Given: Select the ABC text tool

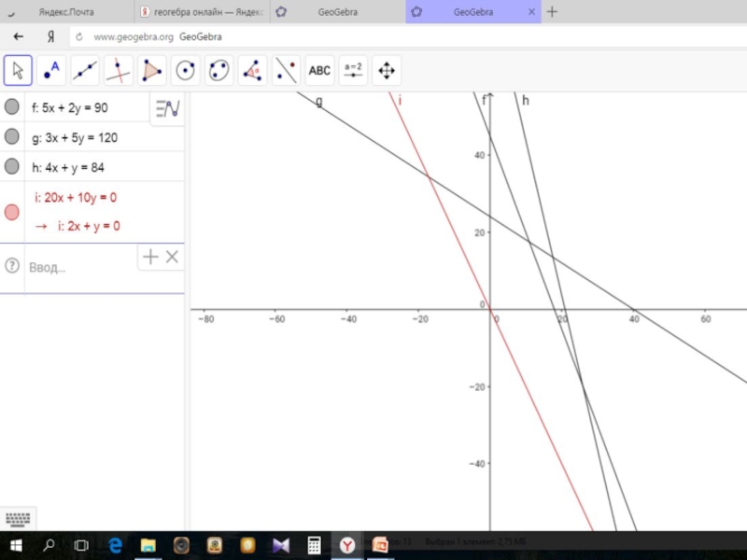Looking at the screenshot, I should 319,70.
